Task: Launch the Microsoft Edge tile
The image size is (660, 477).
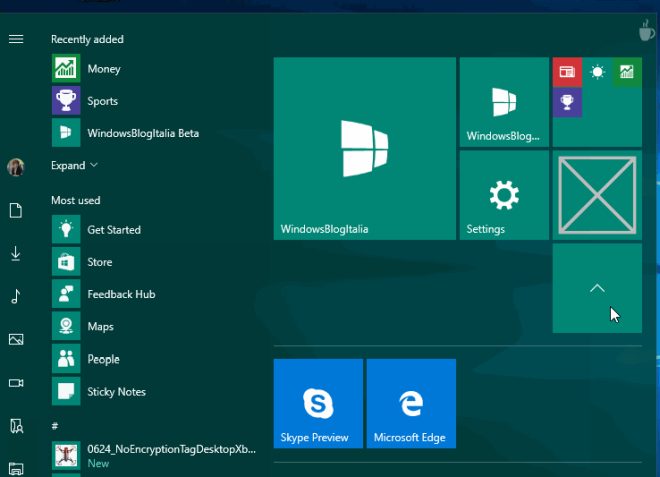Action: [x=411, y=403]
